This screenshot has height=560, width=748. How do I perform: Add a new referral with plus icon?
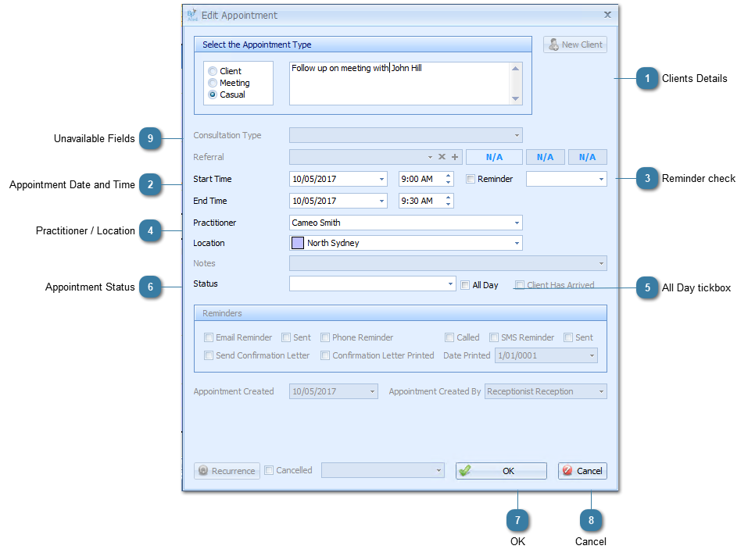(x=455, y=157)
